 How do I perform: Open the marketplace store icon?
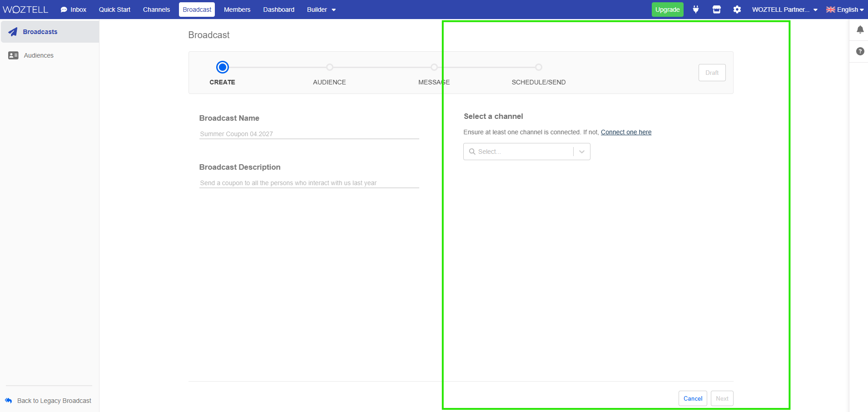(716, 10)
